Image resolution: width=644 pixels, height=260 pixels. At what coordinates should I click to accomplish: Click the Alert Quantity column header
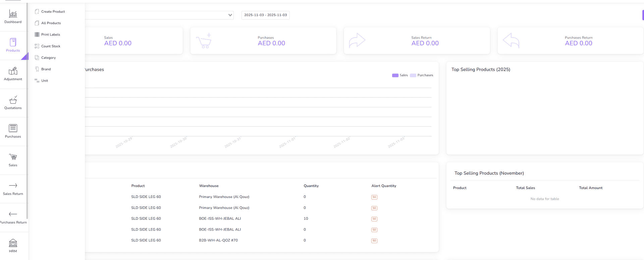click(x=384, y=186)
